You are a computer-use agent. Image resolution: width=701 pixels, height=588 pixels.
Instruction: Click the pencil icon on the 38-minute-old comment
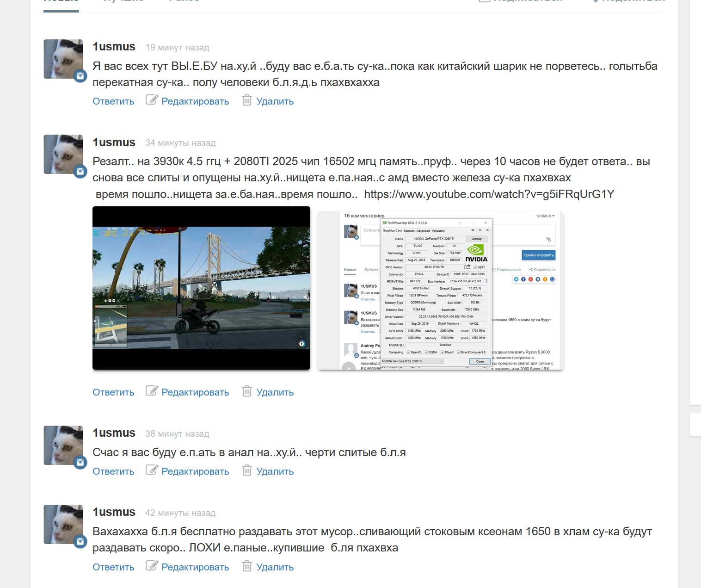click(x=152, y=470)
